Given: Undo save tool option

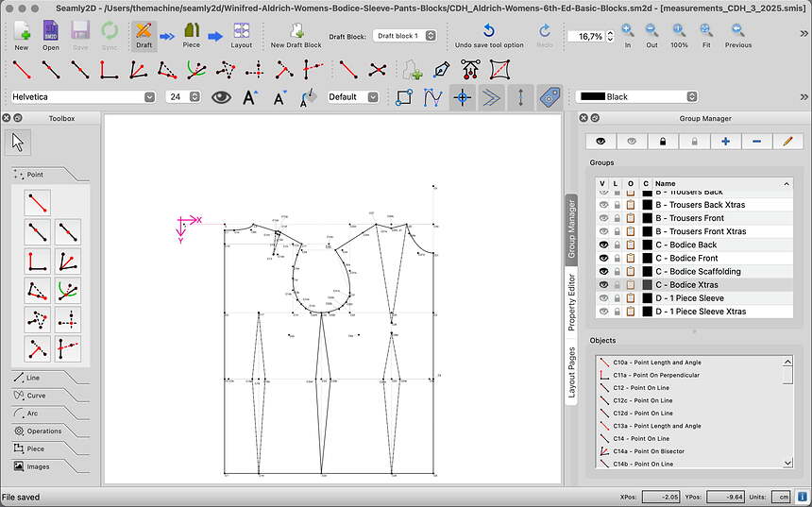Looking at the screenshot, I should click(x=489, y=35).
